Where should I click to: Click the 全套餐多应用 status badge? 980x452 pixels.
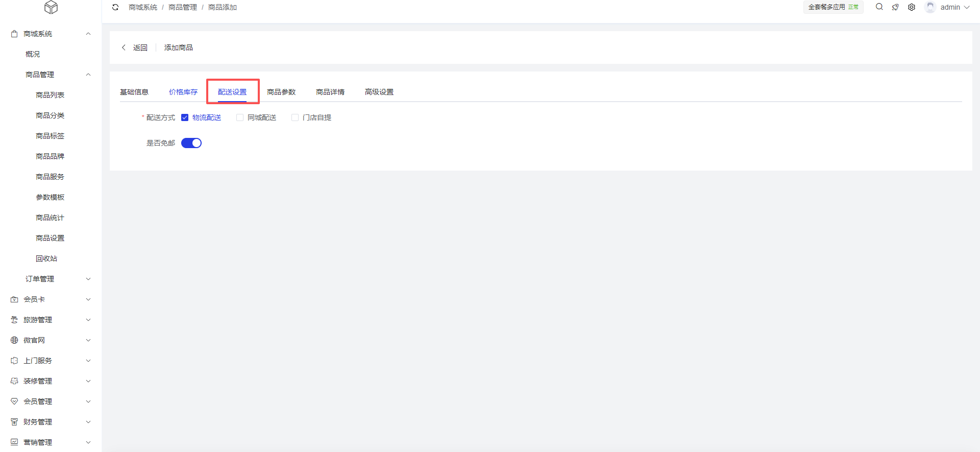(833, 7)
